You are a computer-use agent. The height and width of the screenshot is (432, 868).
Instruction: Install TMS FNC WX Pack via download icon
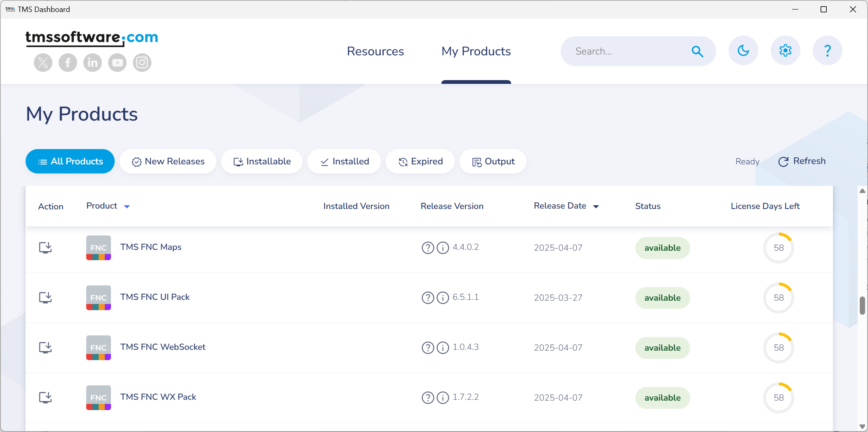pos(45,398)
